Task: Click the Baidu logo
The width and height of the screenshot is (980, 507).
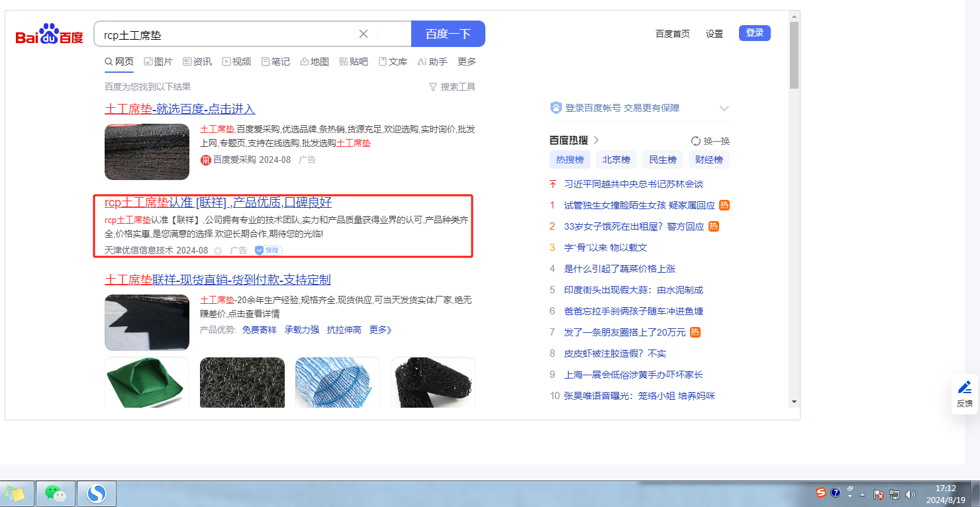Action: click(50, 34)
